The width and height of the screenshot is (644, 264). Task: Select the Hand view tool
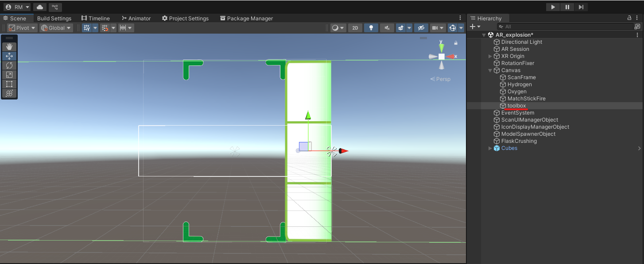tap(9, 47)
